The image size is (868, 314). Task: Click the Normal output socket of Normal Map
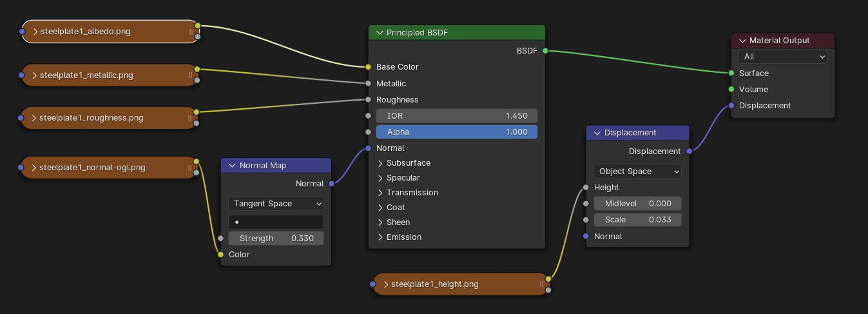click(x=331, y=184)
